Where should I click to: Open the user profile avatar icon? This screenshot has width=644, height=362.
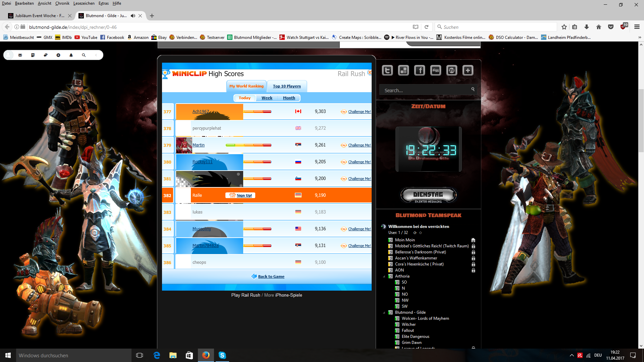[x=8, y=55]
